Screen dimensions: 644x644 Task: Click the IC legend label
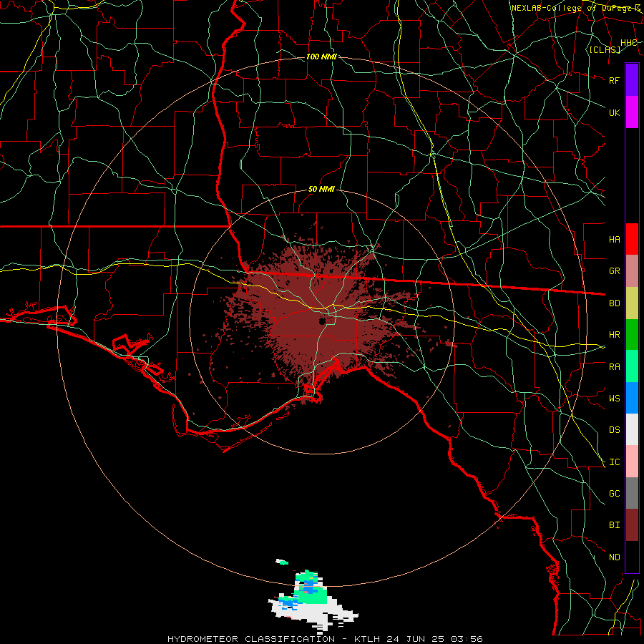pos(614,462)
